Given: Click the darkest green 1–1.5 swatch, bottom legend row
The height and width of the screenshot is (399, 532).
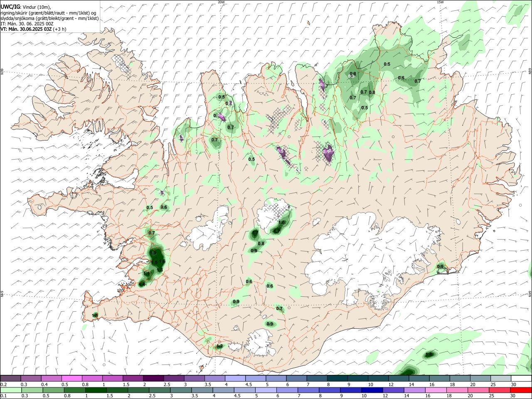Looking at the screenshot, I should (96, 390).
